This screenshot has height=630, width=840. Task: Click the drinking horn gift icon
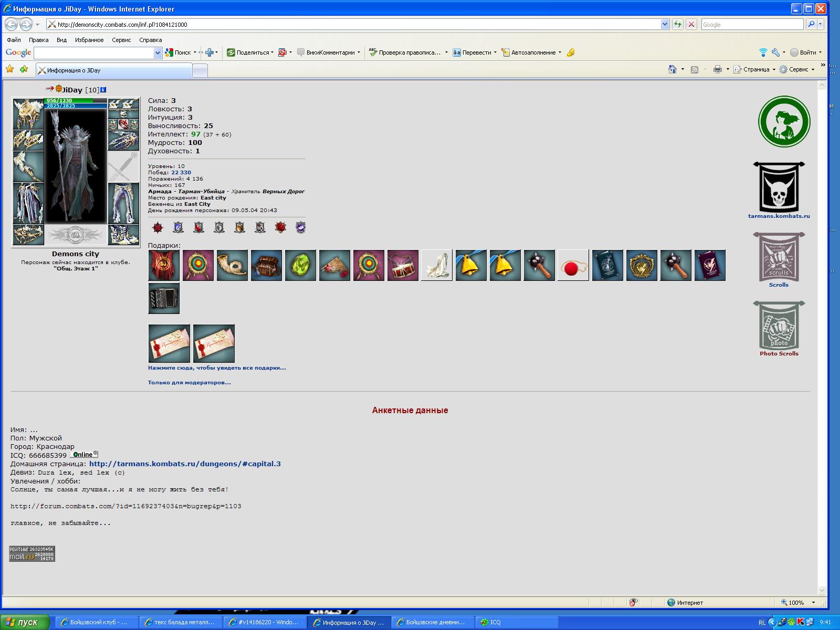coord(232,265)
